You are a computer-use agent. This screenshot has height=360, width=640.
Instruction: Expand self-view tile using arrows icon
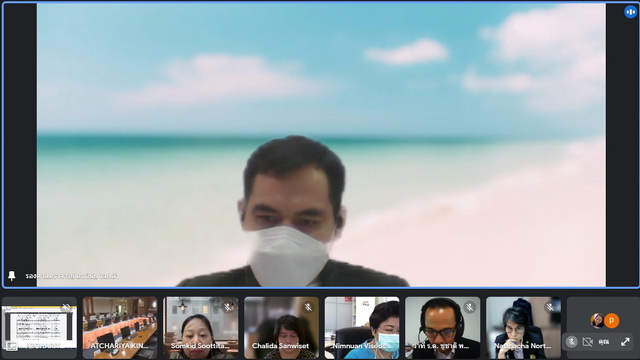625,342
